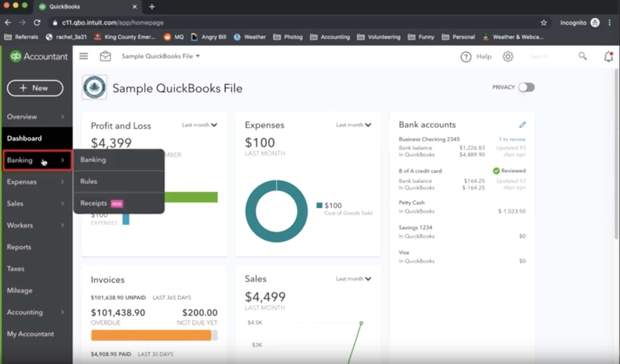Click the QuickBooks Accountant logo
The height and width of the screenshot is (364, 620).
(38, 56)
